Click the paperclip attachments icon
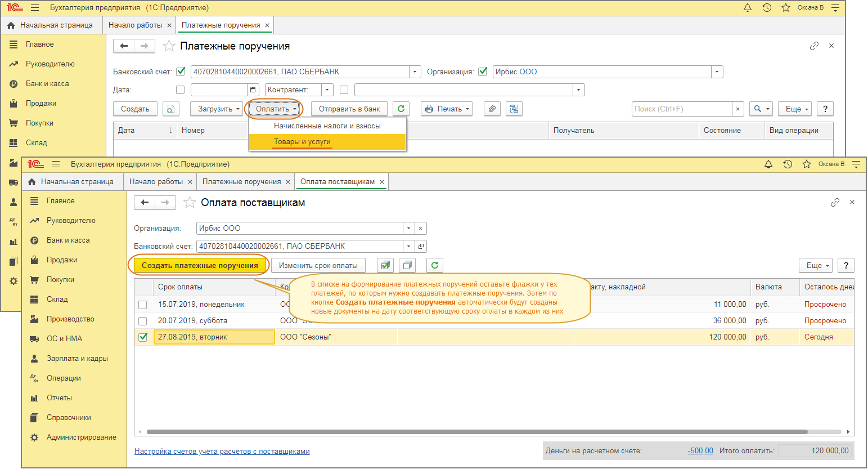This screenshot has height=469, width=868. coord(492,109)
